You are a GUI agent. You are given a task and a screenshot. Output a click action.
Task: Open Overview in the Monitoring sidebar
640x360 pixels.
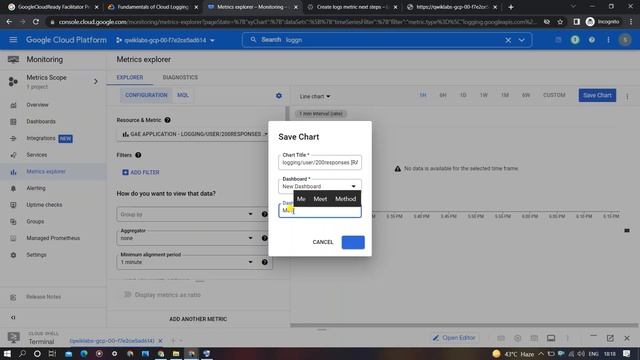click(37, 105)
